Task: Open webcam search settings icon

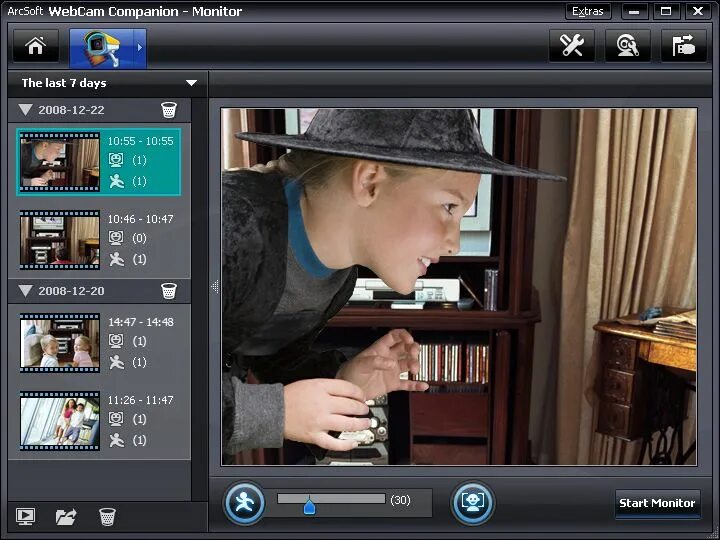Action: tap(628, 46)
